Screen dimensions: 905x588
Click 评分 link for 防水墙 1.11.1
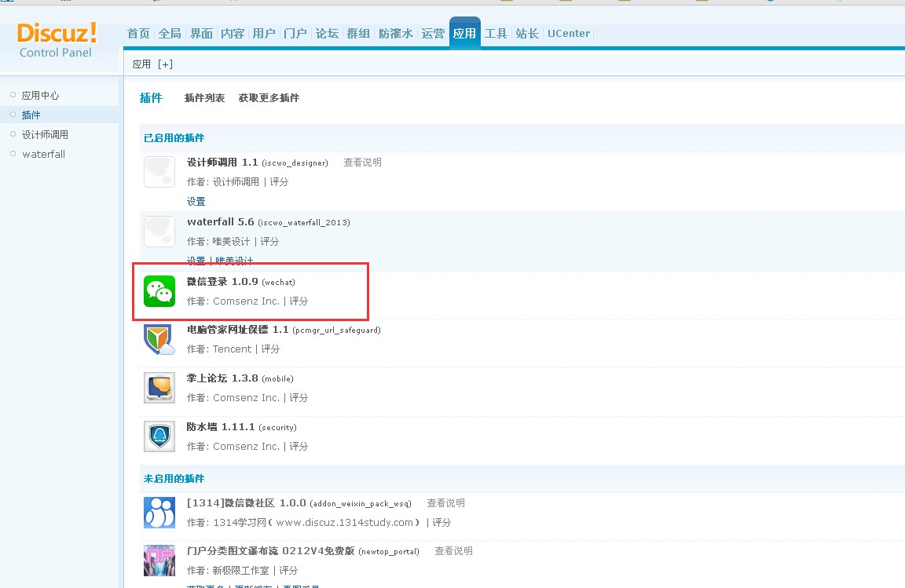[299, 446]
